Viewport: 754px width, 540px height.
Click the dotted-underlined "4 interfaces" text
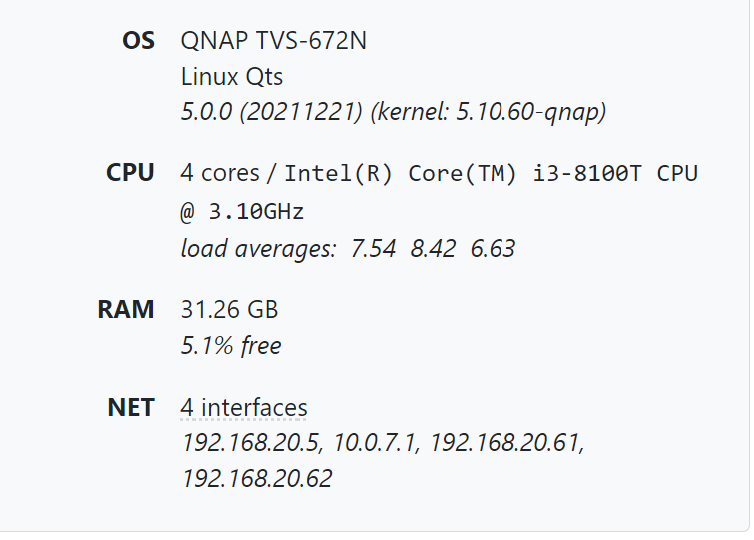pos(244,408)
